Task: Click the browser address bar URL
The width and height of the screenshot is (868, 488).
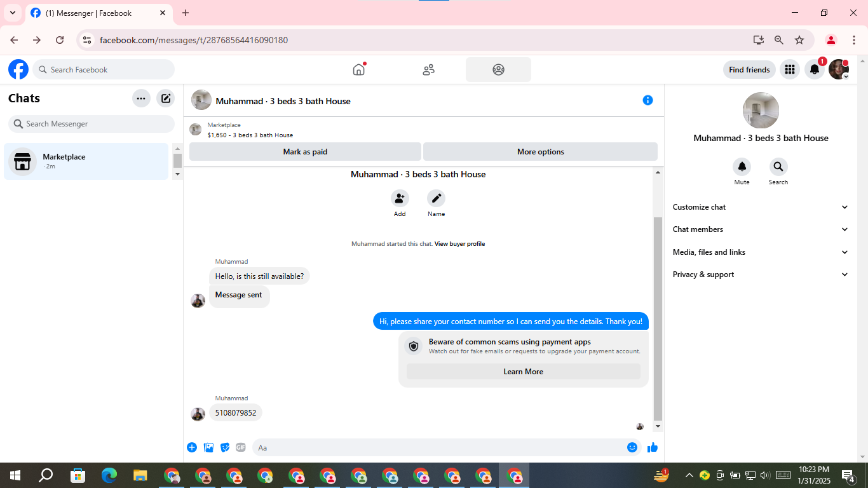Action: point(194,40)
